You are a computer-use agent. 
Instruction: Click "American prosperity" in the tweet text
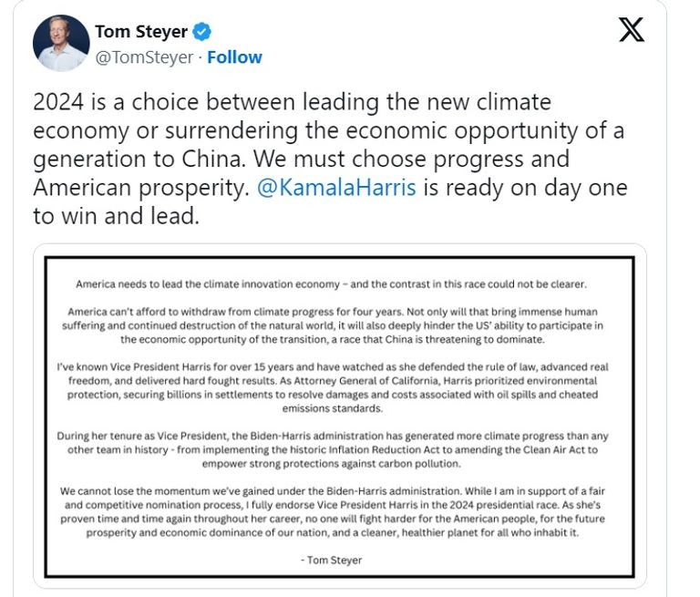[x=129, y=188]
